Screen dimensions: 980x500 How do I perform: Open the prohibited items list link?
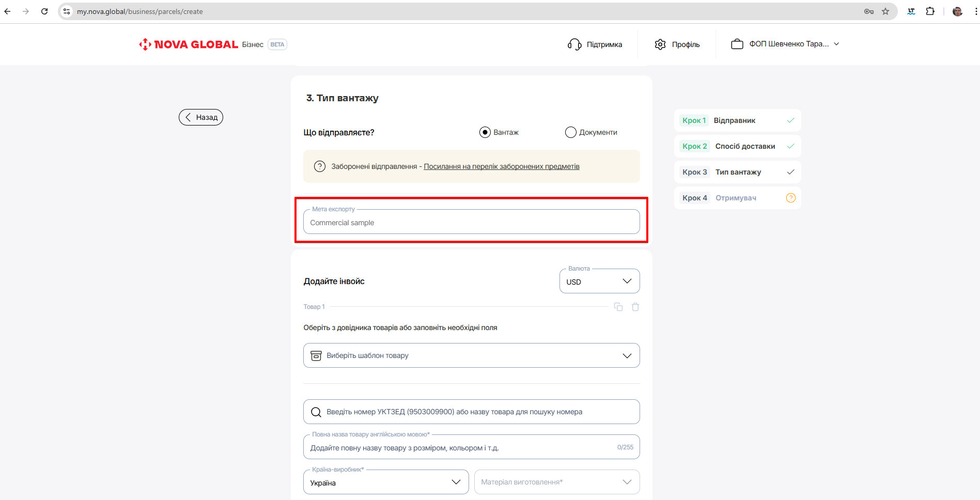(x=501, y=166)
